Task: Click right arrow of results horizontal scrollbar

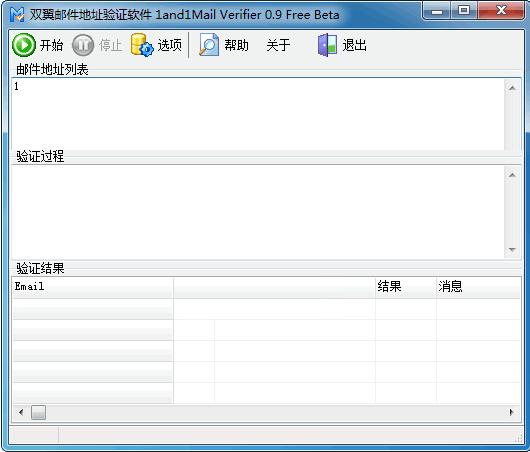Action: [x=511, y=412]
